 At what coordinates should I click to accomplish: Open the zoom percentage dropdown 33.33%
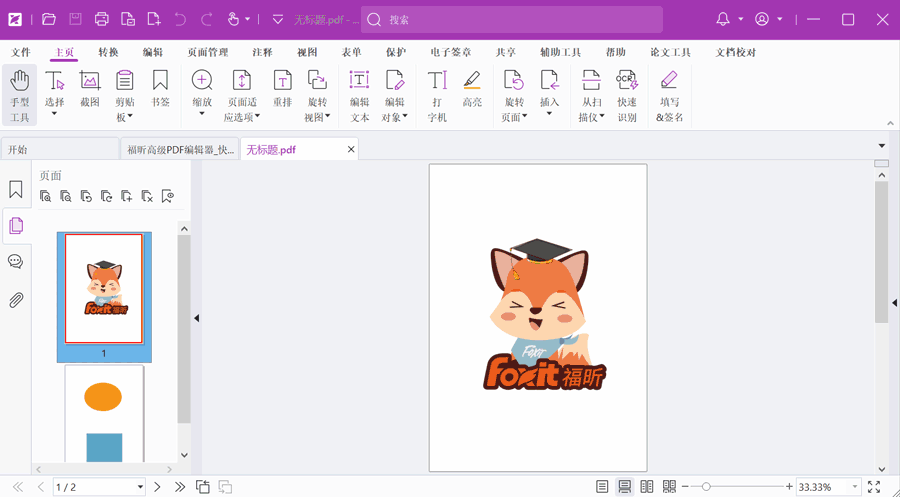[x=855, y=487]
